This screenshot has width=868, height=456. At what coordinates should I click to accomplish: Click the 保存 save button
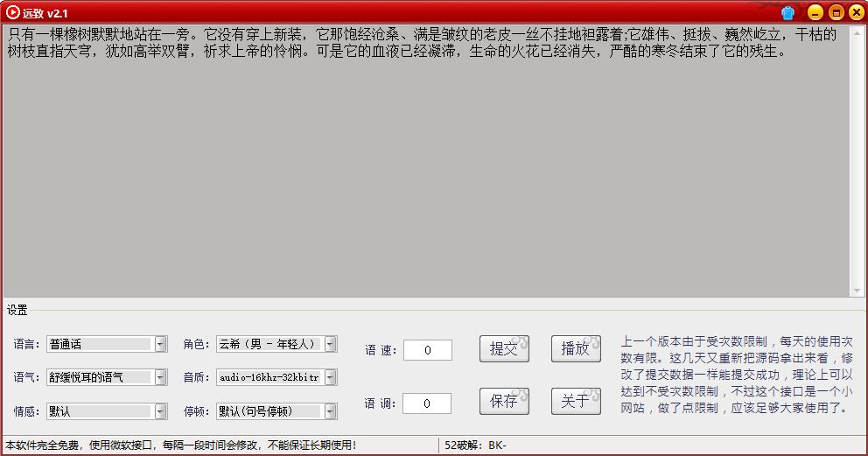pos(504,401)
